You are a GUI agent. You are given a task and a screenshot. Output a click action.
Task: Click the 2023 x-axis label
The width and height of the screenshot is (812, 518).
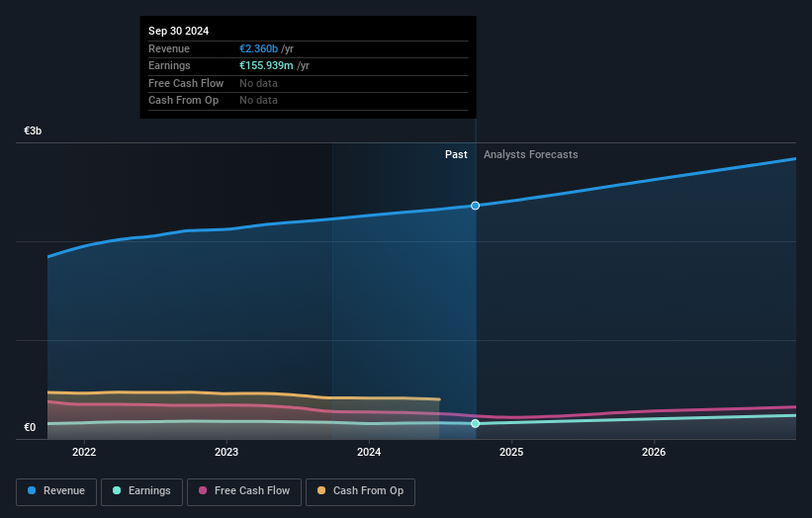(x=226, y=453)
